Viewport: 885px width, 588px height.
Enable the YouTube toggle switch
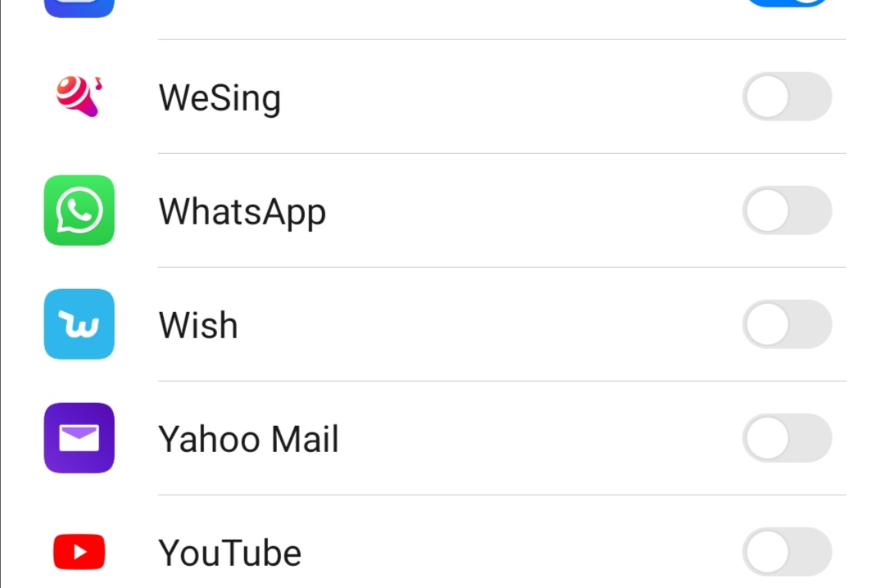[x=787, y=552]
